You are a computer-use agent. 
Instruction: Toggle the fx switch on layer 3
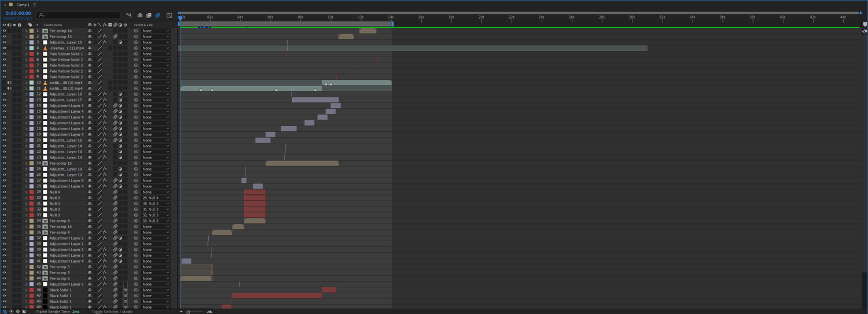pyautogui.click(x=105, y=42)
